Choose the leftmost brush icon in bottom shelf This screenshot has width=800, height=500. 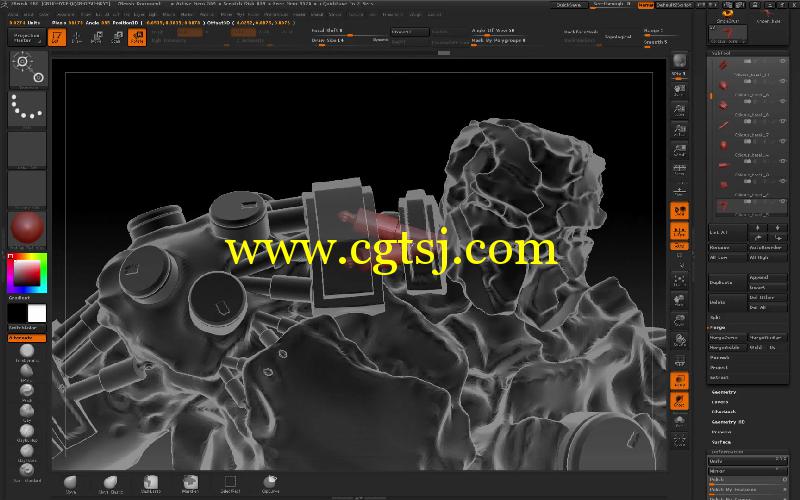70,484
